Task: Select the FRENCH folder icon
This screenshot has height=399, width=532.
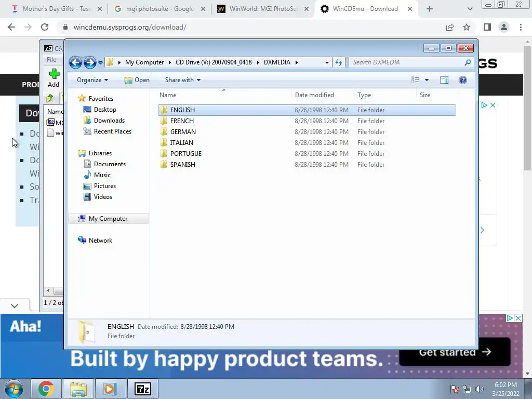Action: [164, 121]
